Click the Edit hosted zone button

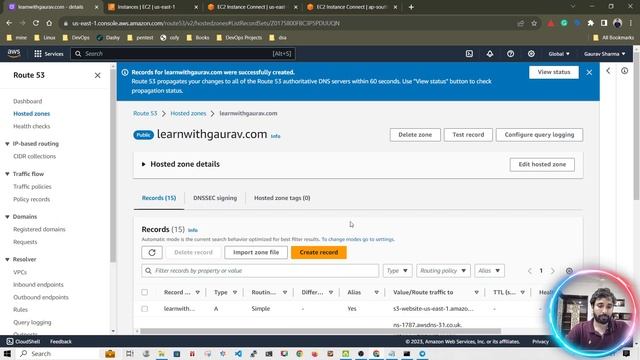click(x=542, y=164)
